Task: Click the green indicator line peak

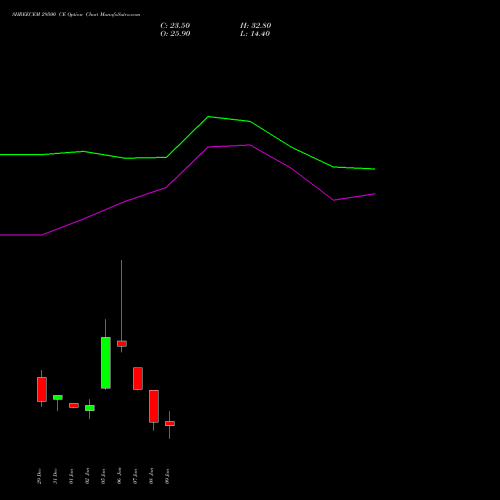Action: [209, 117]
